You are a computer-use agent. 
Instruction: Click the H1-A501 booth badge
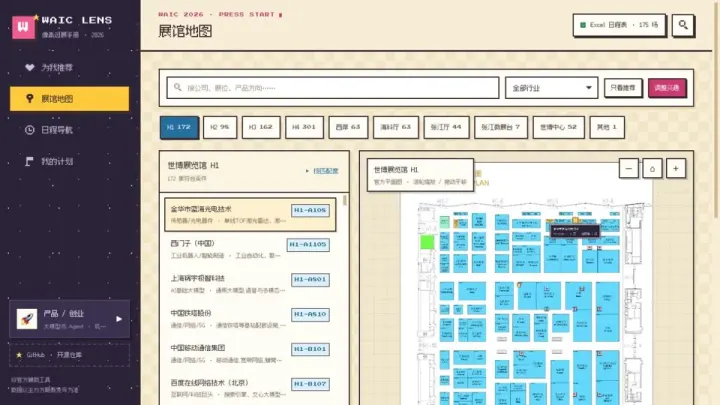point(310,280)
